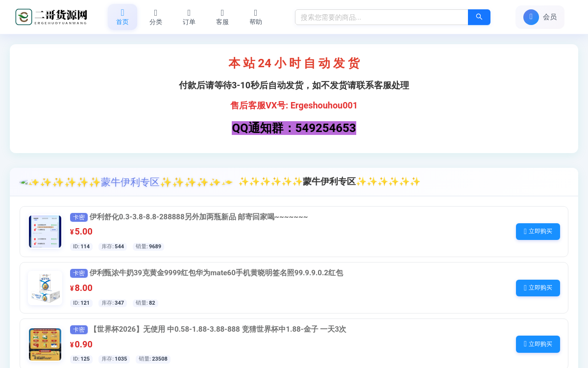
Task: Click the 卡密 tag on 伊利舒化 row
Action: click(x=78, y=217)
